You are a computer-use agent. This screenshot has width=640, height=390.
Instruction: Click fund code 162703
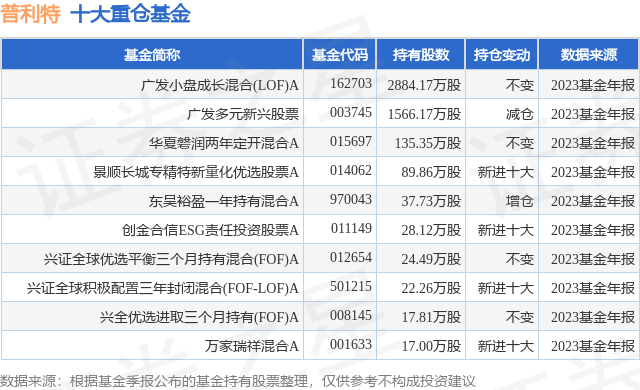click(x=351, y=84)
